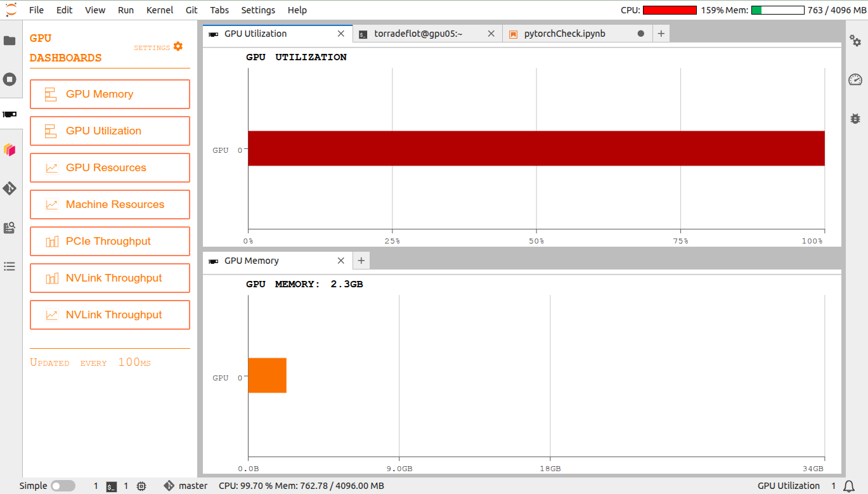
Task: Open the Settings menu
Action: tap(258, 10)
